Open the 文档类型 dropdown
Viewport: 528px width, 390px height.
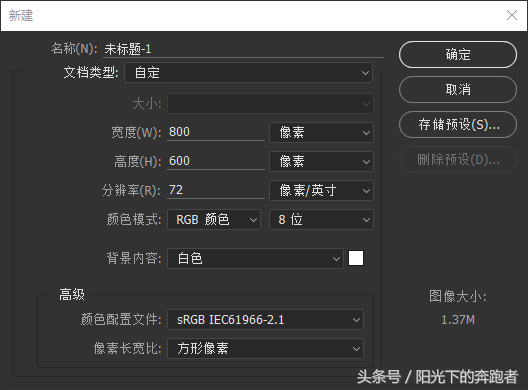pos(249,73)
